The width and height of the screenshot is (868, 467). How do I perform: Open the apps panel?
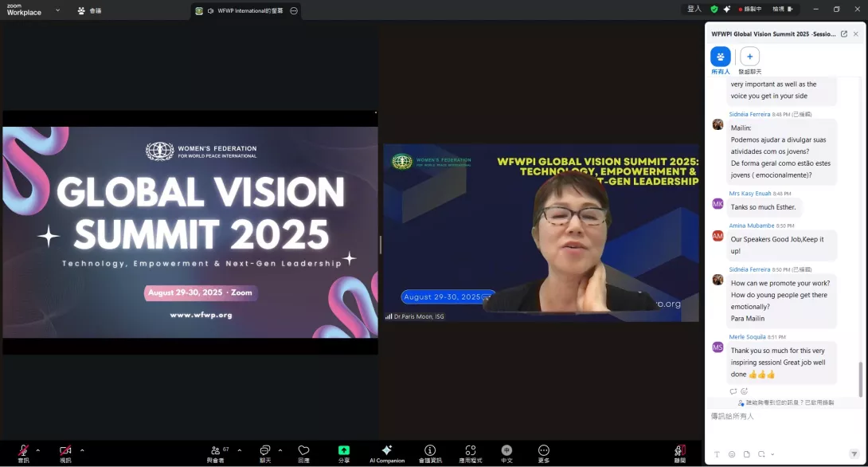point(471,453)
